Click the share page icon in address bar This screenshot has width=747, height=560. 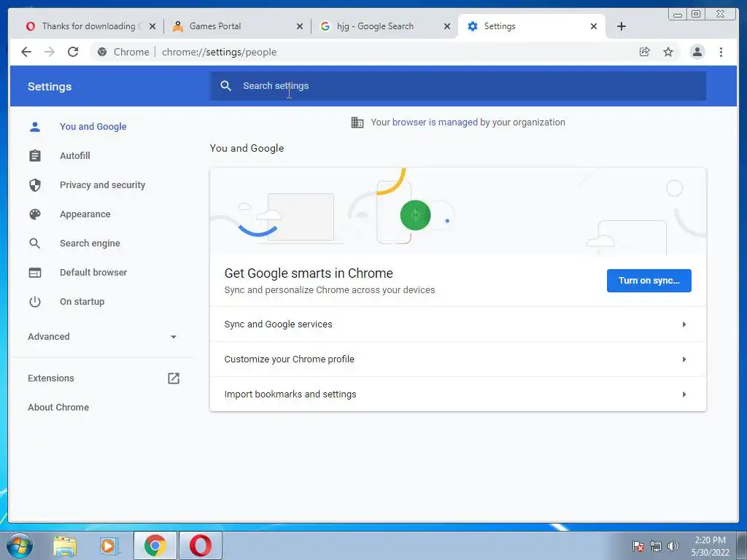coord(645,52)
